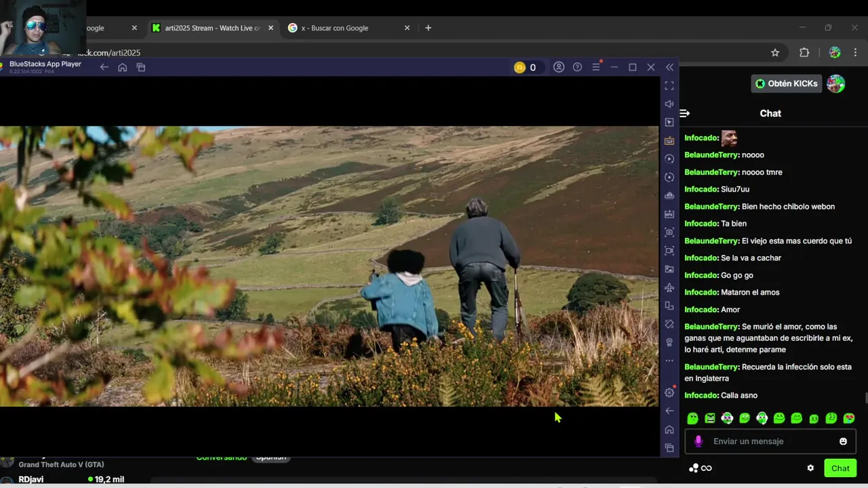Click the BlueStacks sidebar volume speaker icon
868x488 pixels.
(669, 104)
